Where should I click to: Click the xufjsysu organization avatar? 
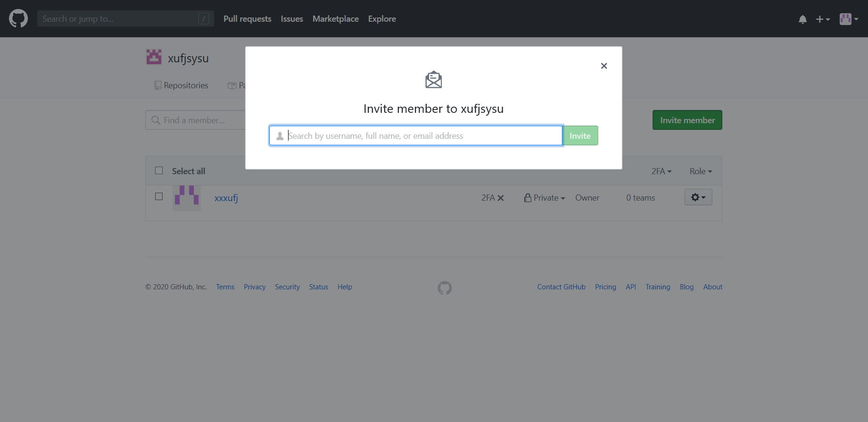click(x=154, y=57)
